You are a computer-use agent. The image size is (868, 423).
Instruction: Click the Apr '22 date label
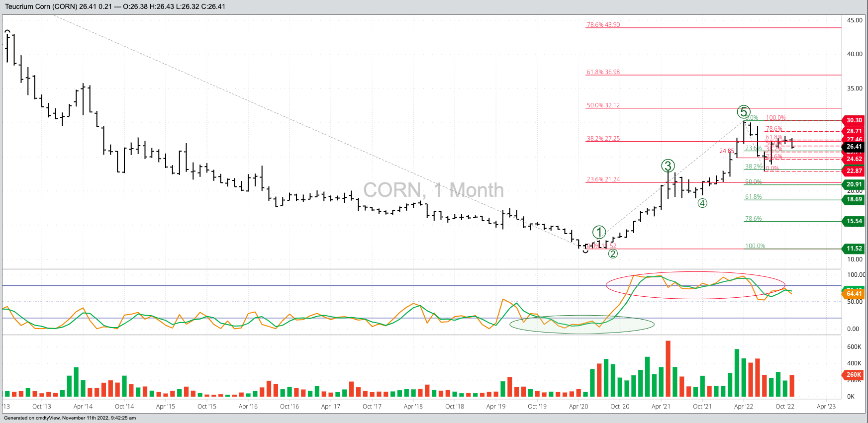tap(744, 407)
